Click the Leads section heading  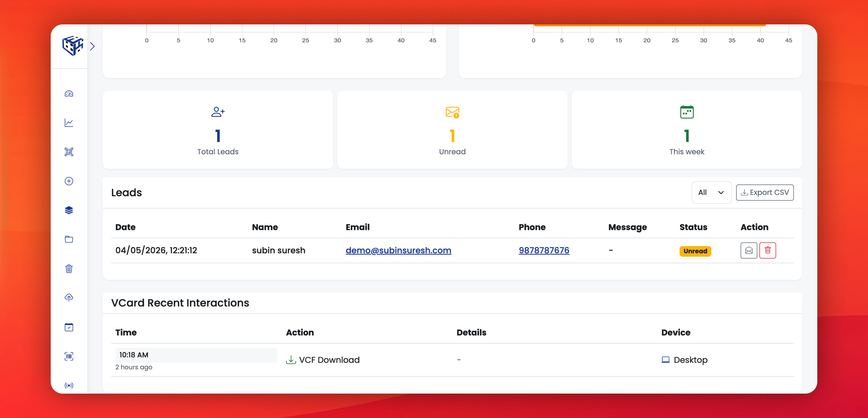[126, 192]
